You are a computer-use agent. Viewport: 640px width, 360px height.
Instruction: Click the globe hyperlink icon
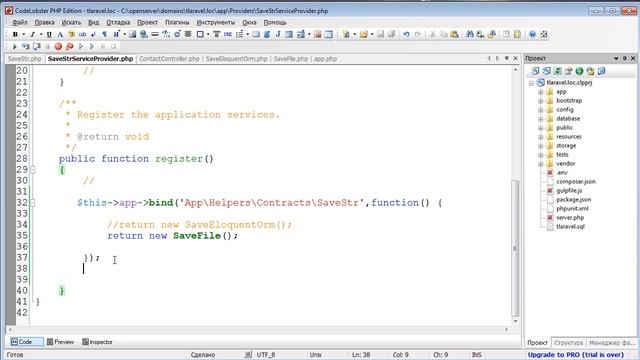144,34
